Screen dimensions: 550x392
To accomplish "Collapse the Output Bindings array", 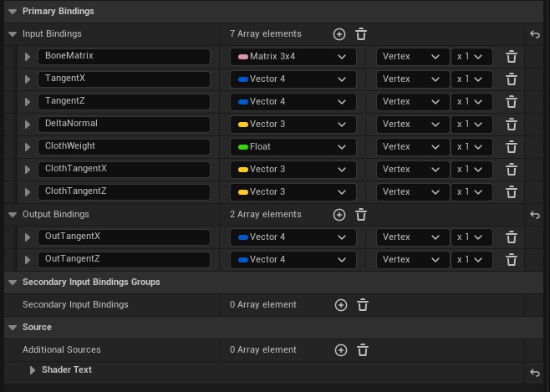I will click(x=12, y=215).
